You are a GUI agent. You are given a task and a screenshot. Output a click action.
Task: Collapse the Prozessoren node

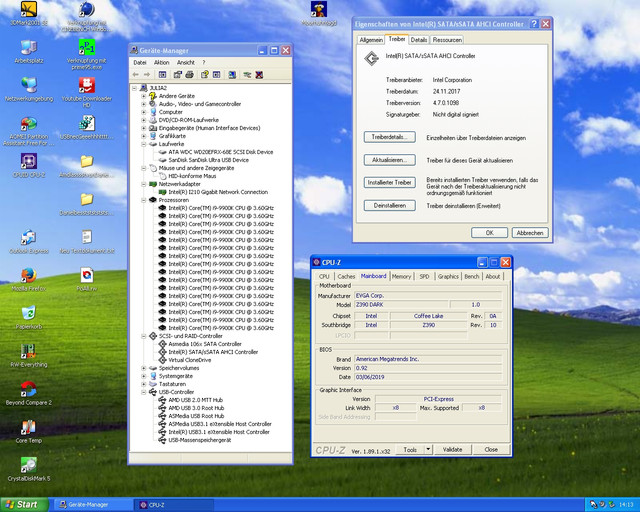143,200
